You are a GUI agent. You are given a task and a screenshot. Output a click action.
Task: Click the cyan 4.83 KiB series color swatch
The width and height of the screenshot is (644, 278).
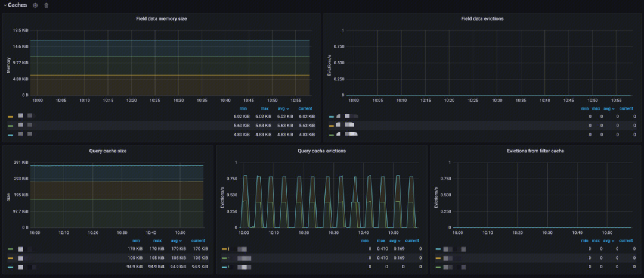point(11,135)
